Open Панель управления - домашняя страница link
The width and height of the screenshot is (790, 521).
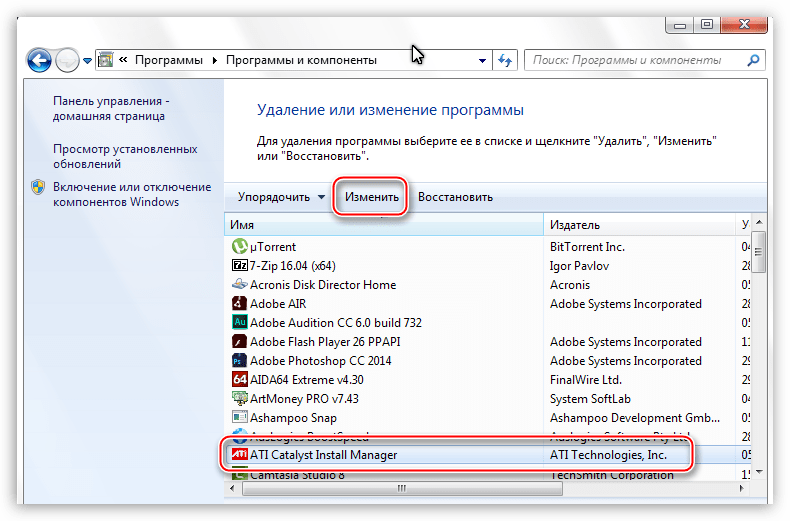(x=111, y=108)
